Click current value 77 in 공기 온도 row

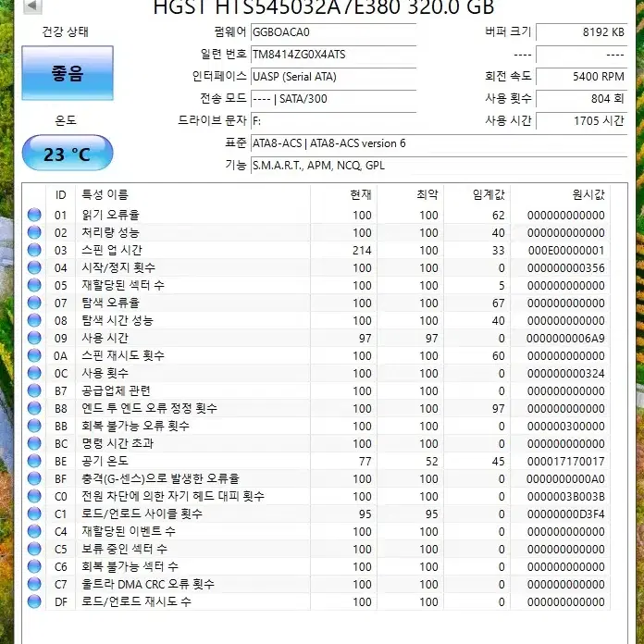click(x=365, y=461)
